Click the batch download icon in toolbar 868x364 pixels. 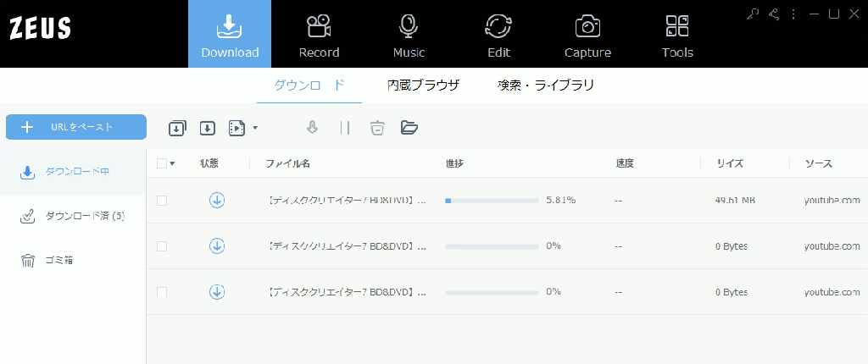point(177,128)
